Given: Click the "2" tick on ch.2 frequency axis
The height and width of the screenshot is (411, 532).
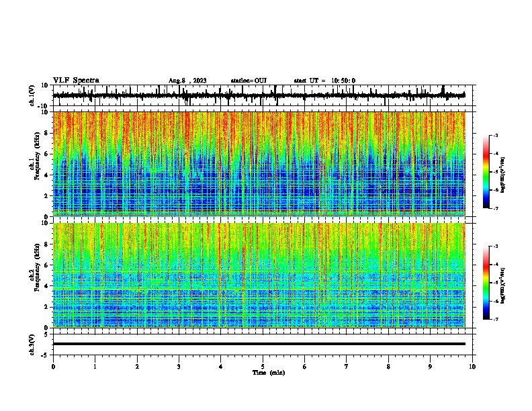Looking at the screenshot, I should [47, 307].
